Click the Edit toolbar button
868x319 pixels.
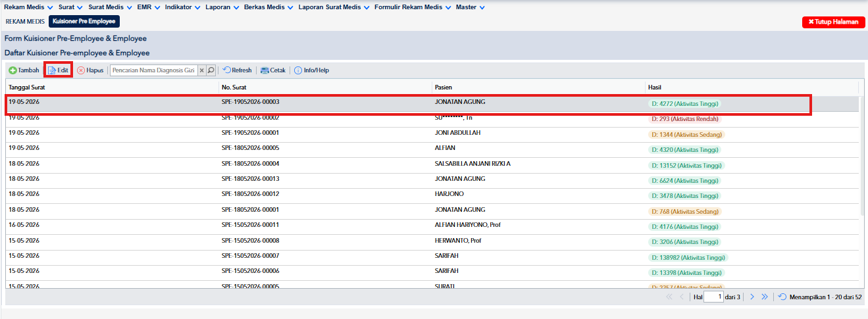(x=58, y=70)
